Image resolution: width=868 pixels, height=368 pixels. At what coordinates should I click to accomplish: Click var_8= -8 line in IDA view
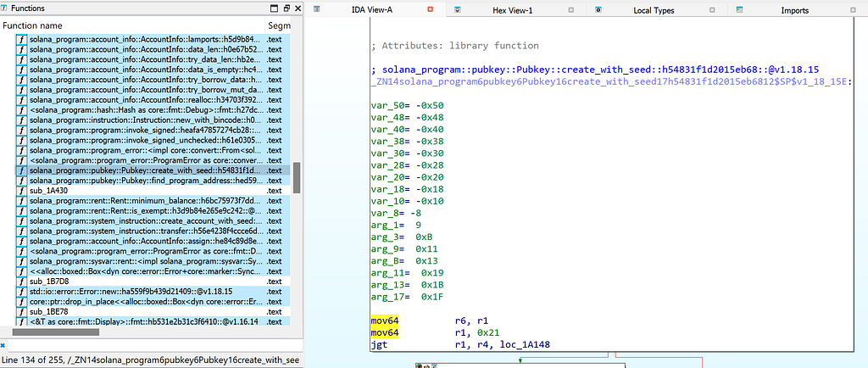[x=396, y=213]
